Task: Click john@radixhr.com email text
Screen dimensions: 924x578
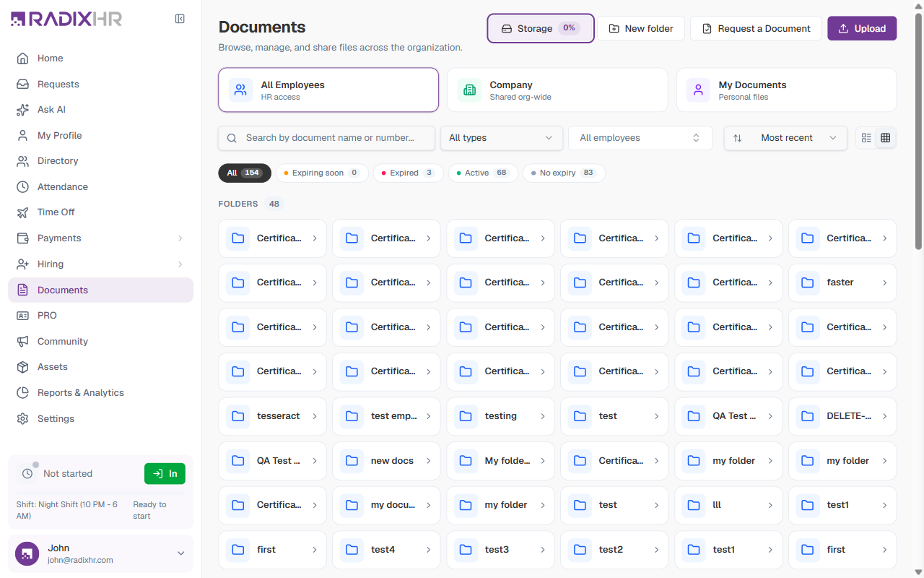Action: 80,560
